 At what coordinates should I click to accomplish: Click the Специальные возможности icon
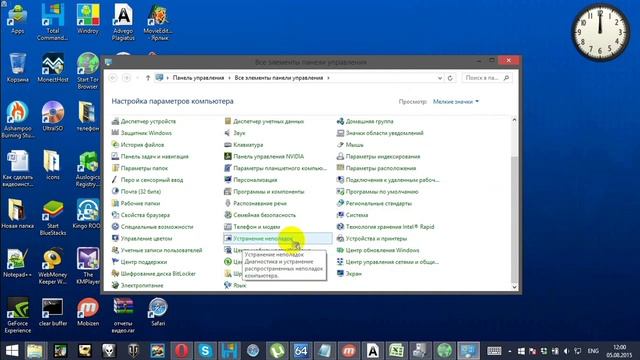click(115, 227)
